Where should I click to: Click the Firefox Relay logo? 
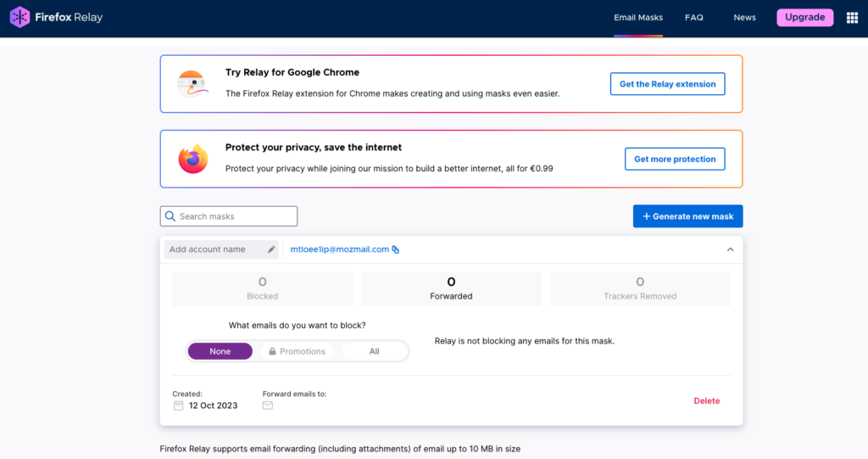56,17
